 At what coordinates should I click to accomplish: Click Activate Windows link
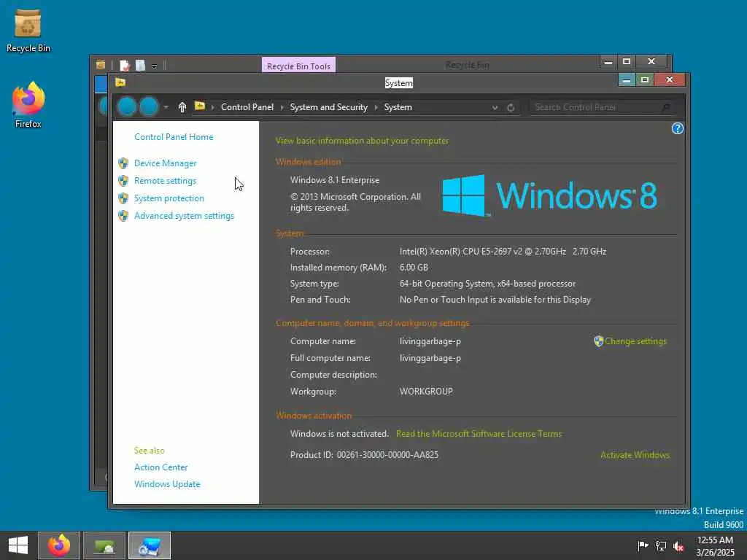click(635, 455)
